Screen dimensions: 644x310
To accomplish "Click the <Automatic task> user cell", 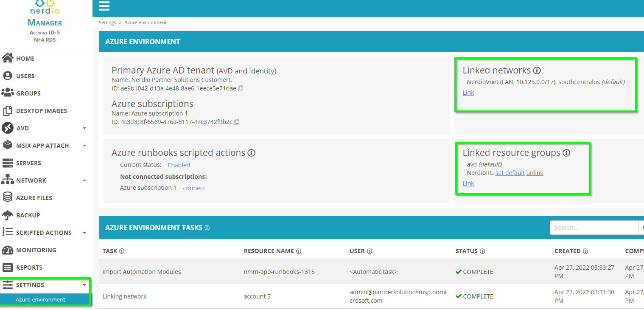I will [x=374, y=272].
